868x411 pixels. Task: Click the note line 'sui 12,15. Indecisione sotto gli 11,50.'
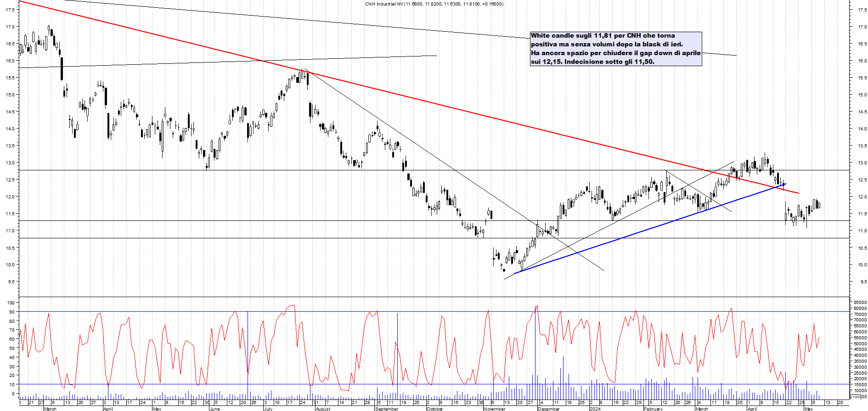point(592,62)
